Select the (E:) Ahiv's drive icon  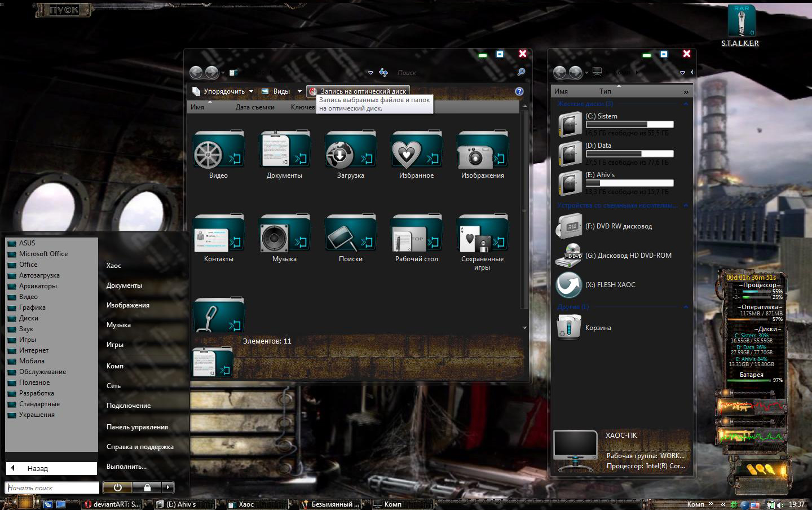(x=570, y=183)
